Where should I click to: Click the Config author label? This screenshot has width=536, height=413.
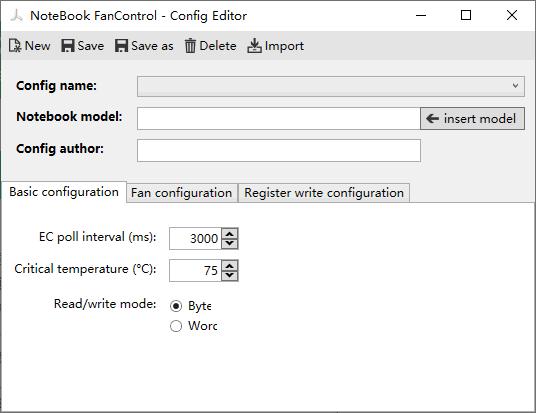60,149
